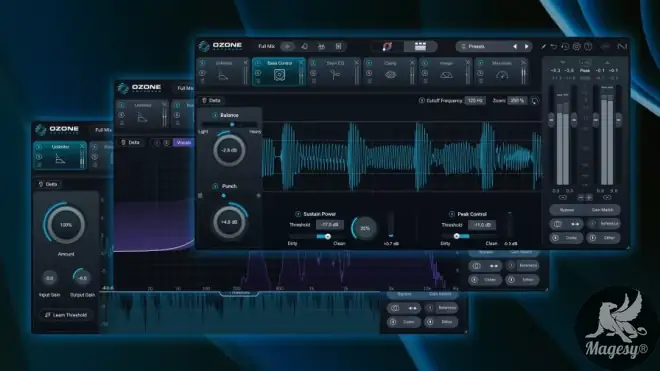Click the first stem focus icon after Full Mix
The image size is (660, 371).
(x=287, y=46)
